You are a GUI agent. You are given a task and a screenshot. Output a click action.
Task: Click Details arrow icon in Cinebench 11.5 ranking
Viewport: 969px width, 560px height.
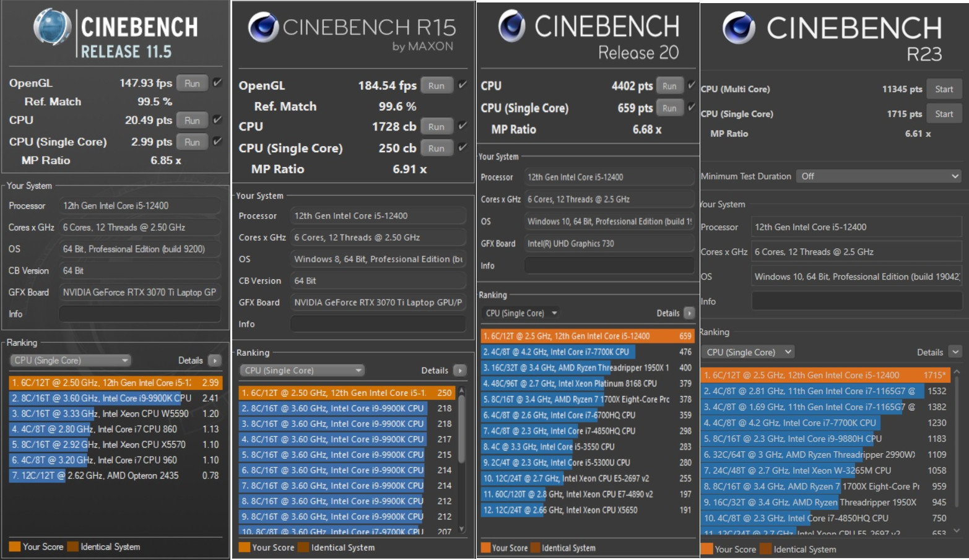click(214, 361)
